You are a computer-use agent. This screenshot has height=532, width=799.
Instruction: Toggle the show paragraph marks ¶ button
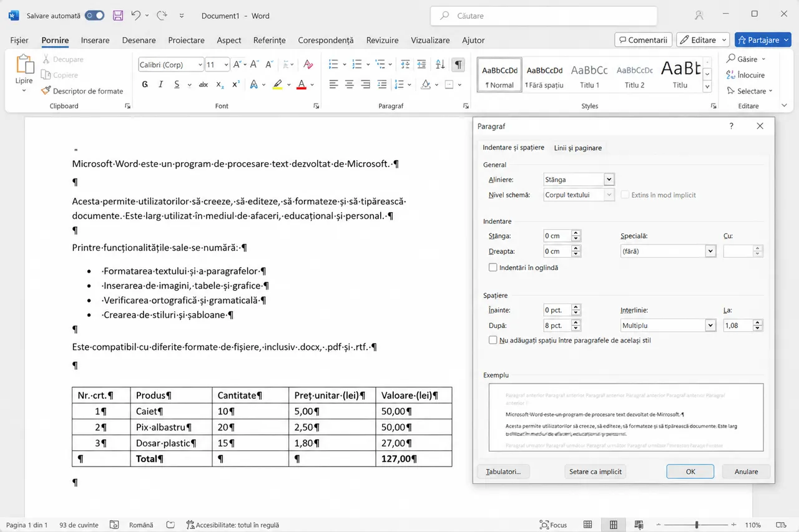[x=459, y=65]
